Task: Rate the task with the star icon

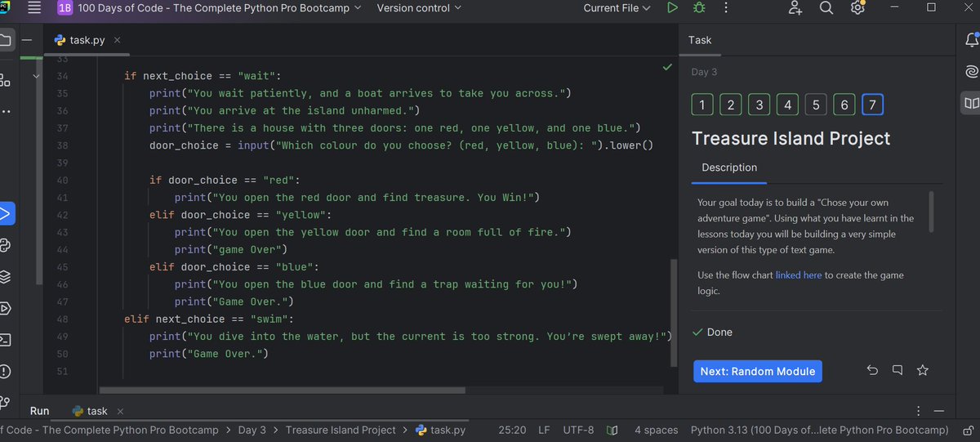Action: 923,371
